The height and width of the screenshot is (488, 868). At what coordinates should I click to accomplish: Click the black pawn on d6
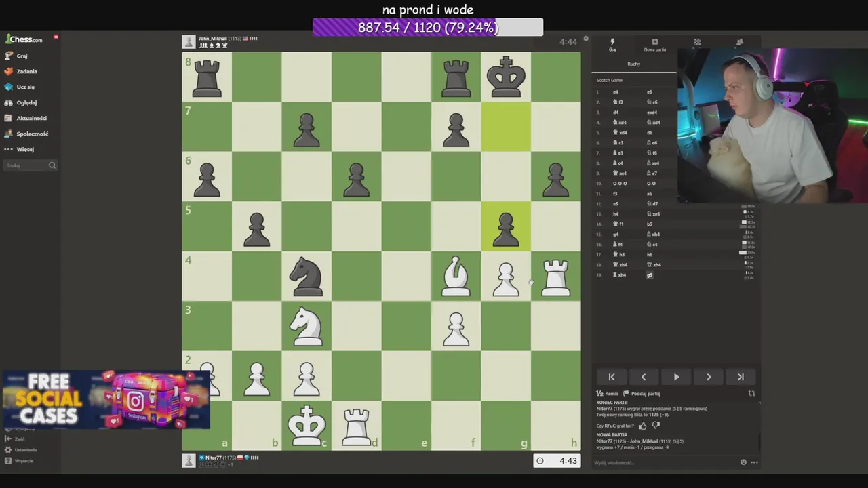[x=356, y=179]
